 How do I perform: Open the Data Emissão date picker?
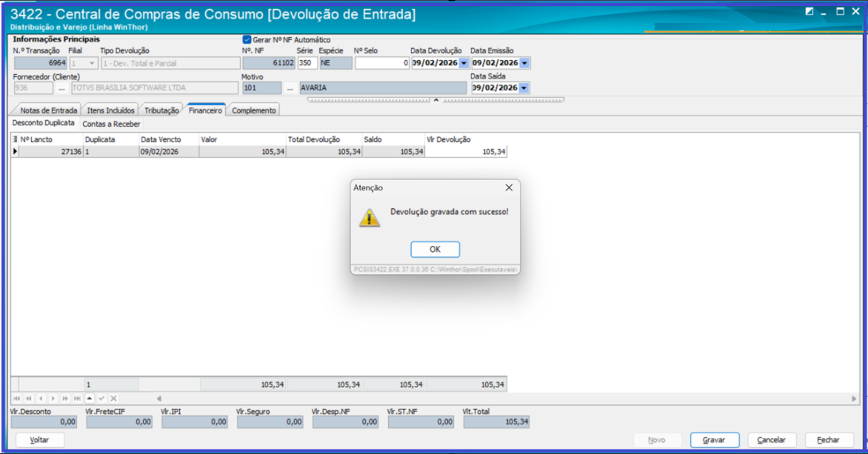[524, 63]
